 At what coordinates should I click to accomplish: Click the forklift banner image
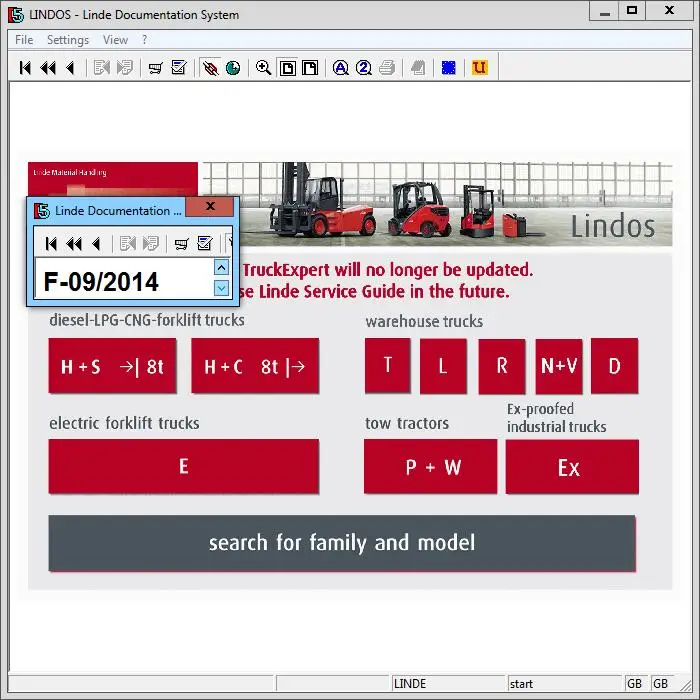click(x=438, y=204)
